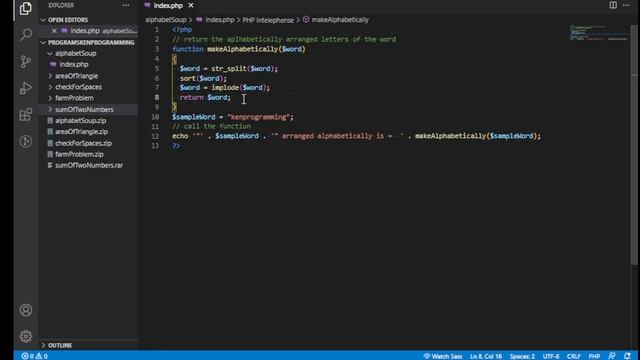Open the Accounts menu icon
The height and width of the screenshot is (360, 640).
pyautogui.click(x=25, y=310)
